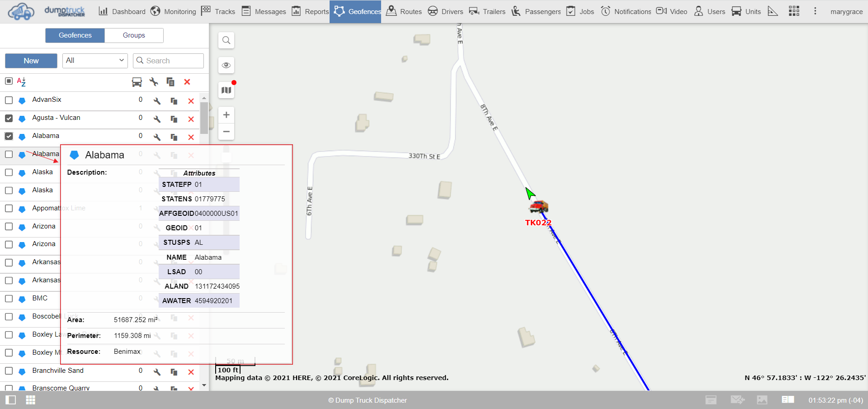This screenshot has height=409, width=868.
Task: Toggle the select-all geofences checkbox
Action: [9, 81]
